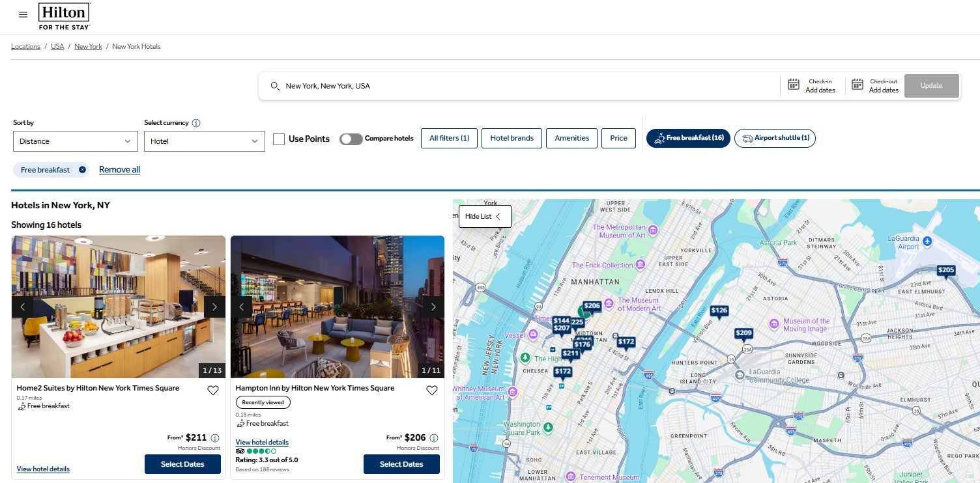
Task: Click Remove all filters link
Action: (x=119, y=170)
